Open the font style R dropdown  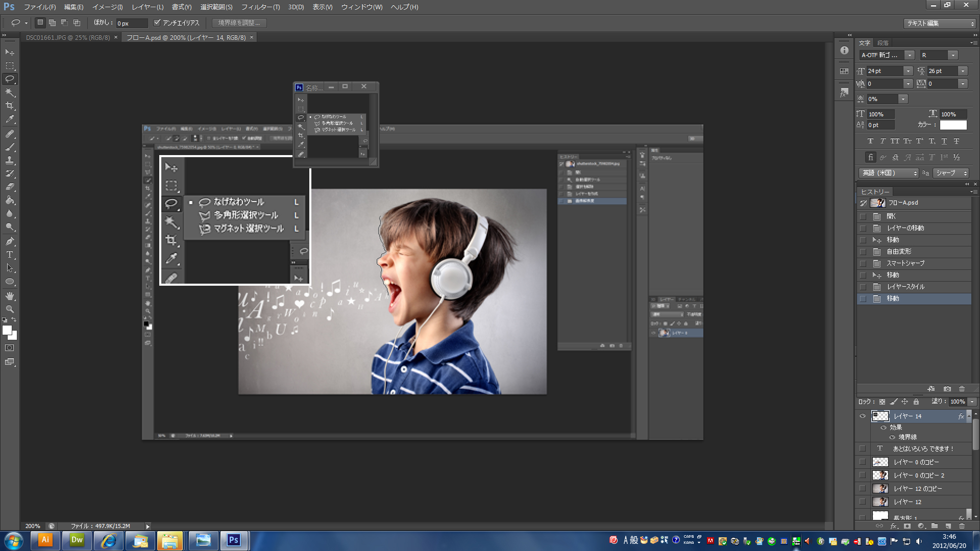[x=953, y=55]
